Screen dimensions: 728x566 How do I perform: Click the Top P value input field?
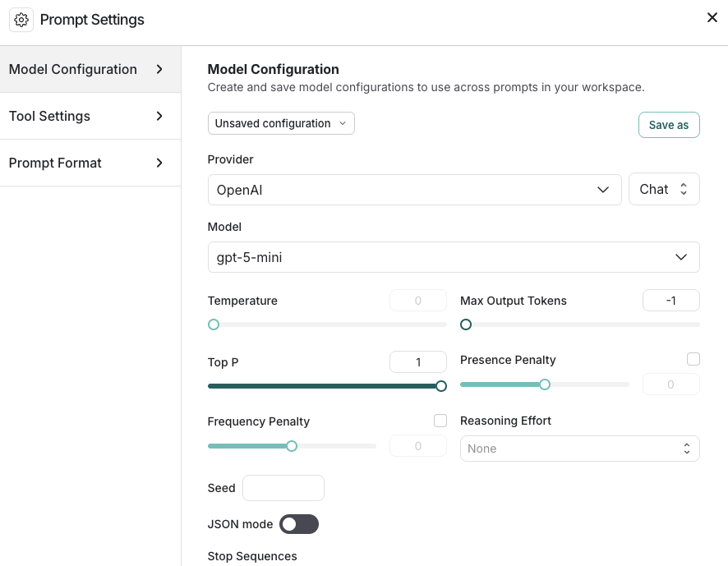pyautogui.click(x=418, y=361)
